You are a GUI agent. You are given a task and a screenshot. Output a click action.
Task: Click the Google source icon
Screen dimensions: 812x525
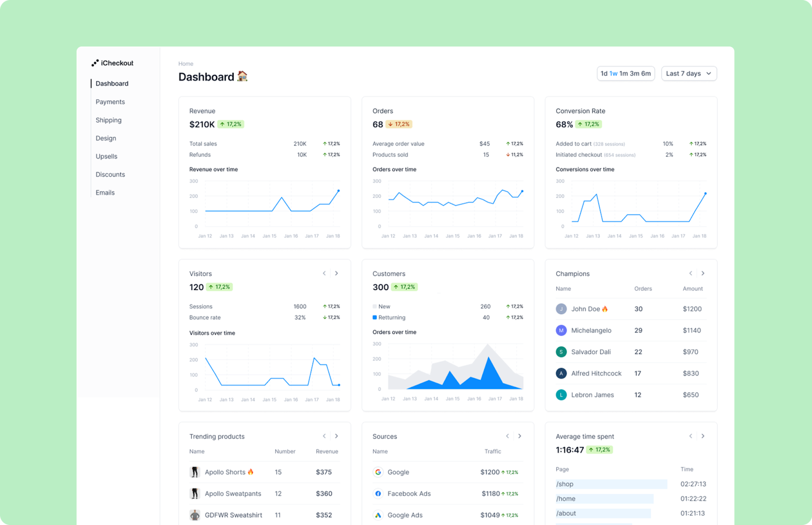click(378, 472)
